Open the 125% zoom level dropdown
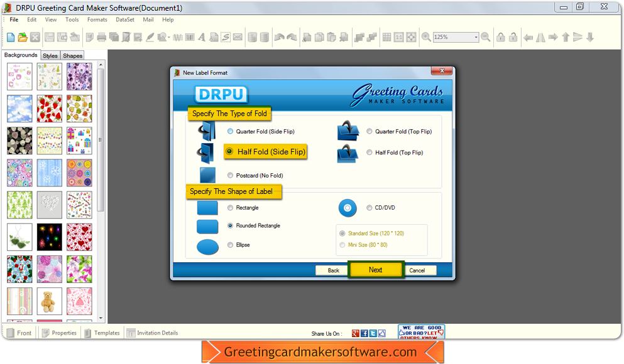Viewport: 624px width, 364px height. pyautogui.click(x=476, y=38)
